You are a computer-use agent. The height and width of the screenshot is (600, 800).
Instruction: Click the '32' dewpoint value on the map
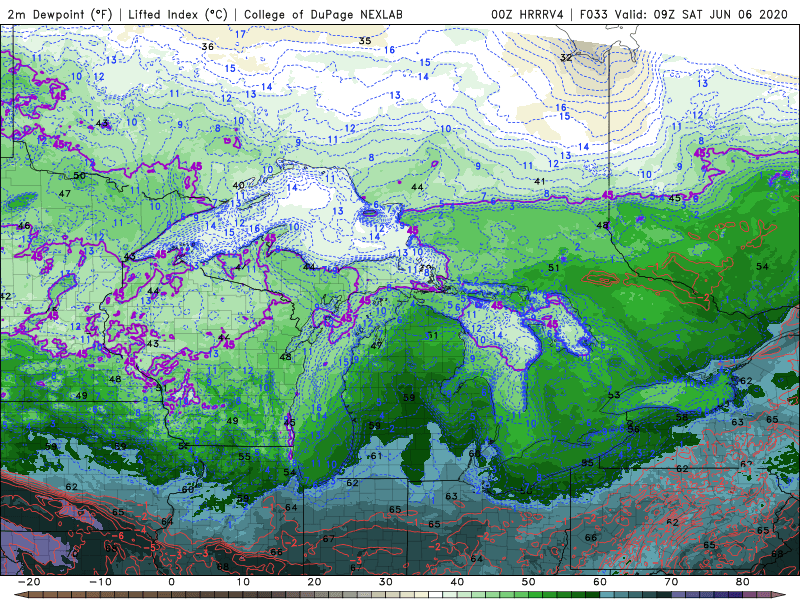[x=566, y=57]
